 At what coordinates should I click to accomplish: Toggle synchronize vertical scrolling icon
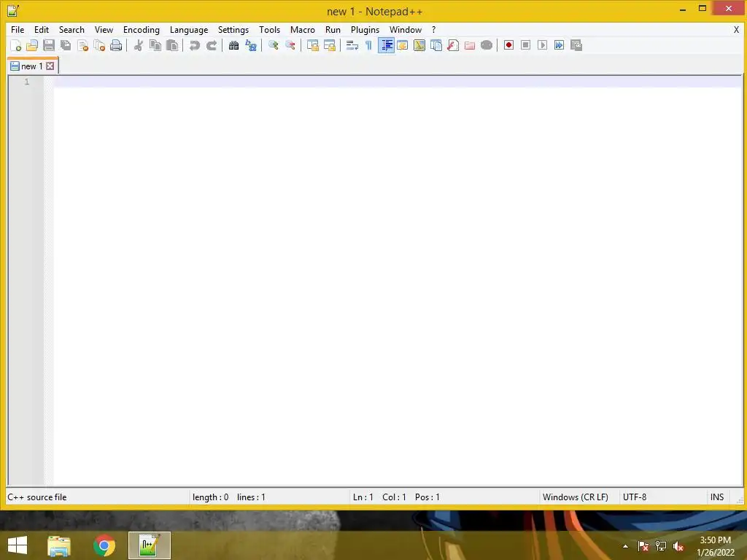pos(312,45)
